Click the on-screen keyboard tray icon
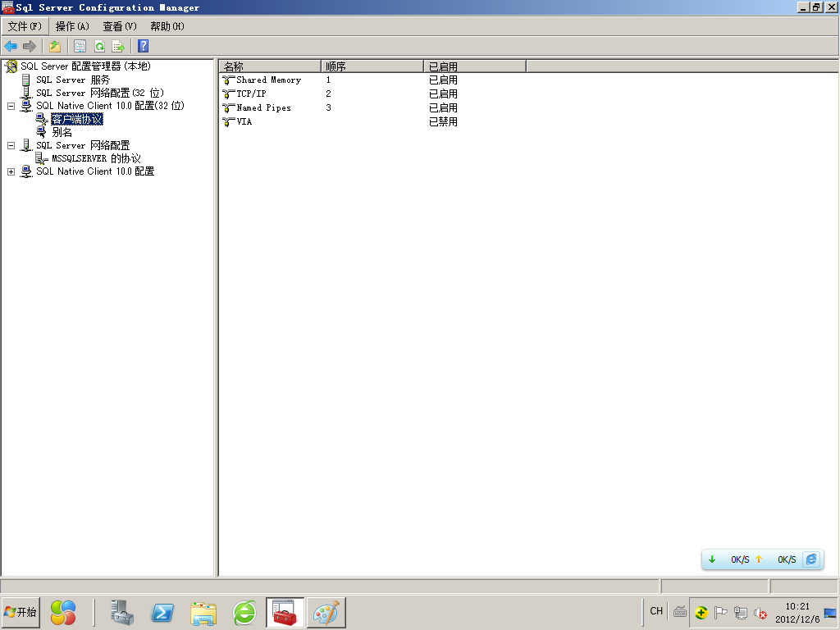Viewport: 840px width, 630px height. coord(680,612)
